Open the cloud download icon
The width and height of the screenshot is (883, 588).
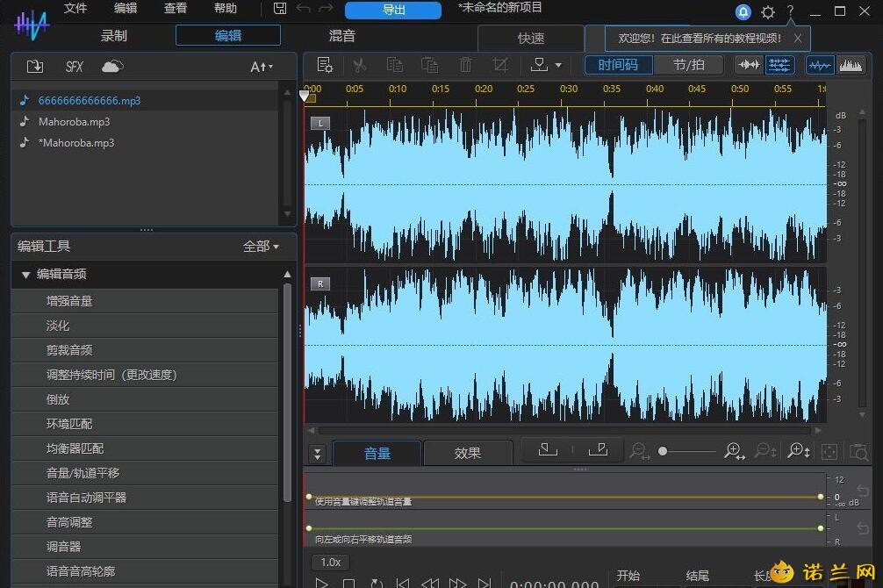pos(112,67)
